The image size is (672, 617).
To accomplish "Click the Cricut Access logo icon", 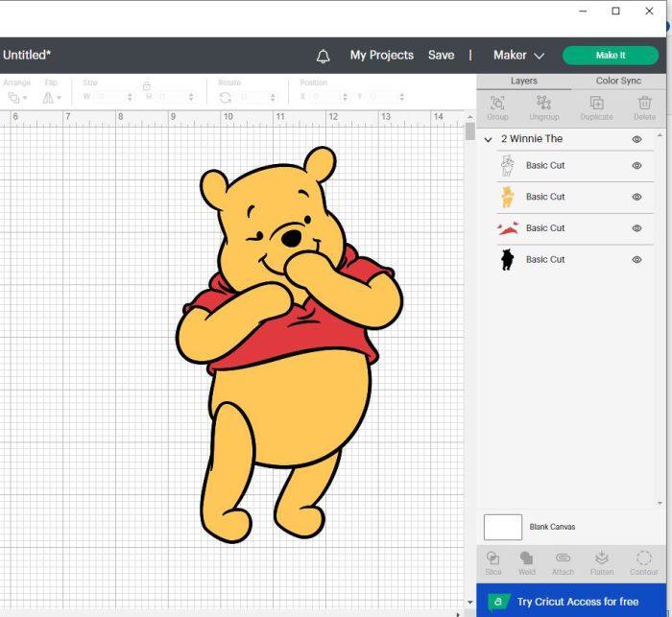I will 498,602.
